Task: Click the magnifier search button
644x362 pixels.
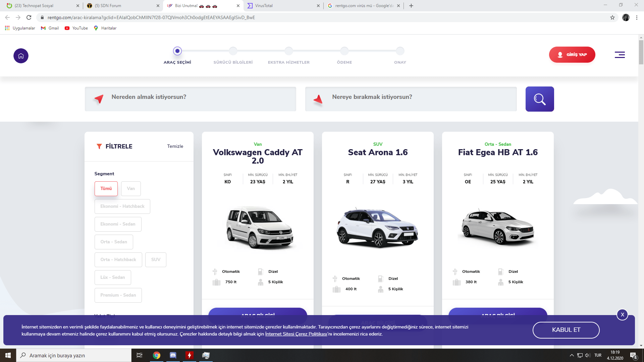Action: pos(540,99)
